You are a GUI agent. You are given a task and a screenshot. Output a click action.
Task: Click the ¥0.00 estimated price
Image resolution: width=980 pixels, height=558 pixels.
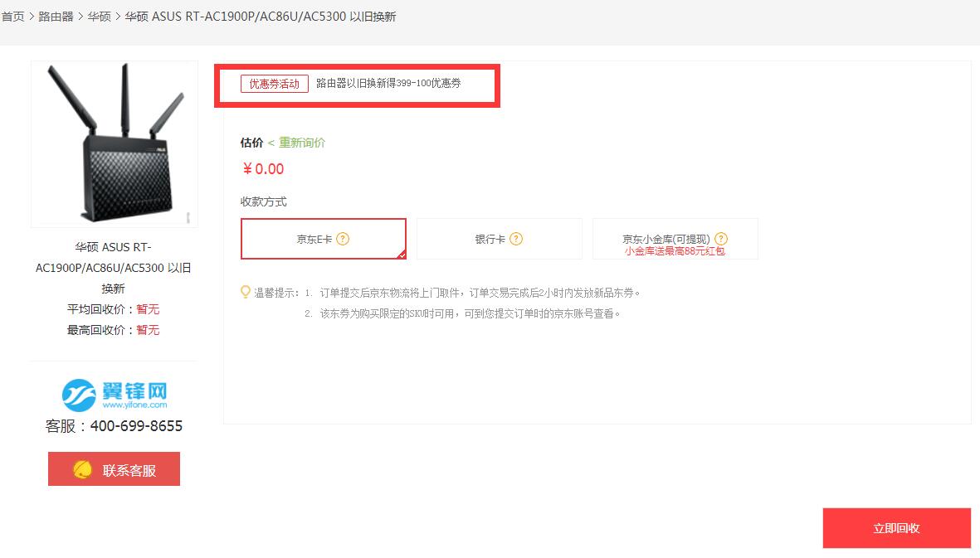point(263,168)
